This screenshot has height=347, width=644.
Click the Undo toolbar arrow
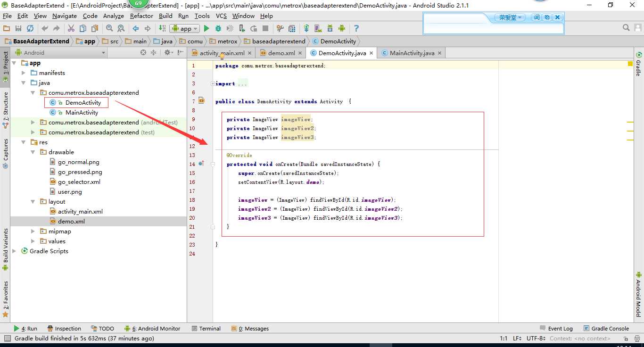[x=45, y=28]
